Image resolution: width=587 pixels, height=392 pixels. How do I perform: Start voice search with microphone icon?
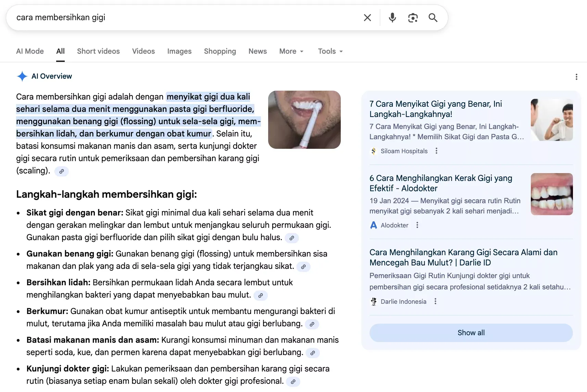click(392, 17)
